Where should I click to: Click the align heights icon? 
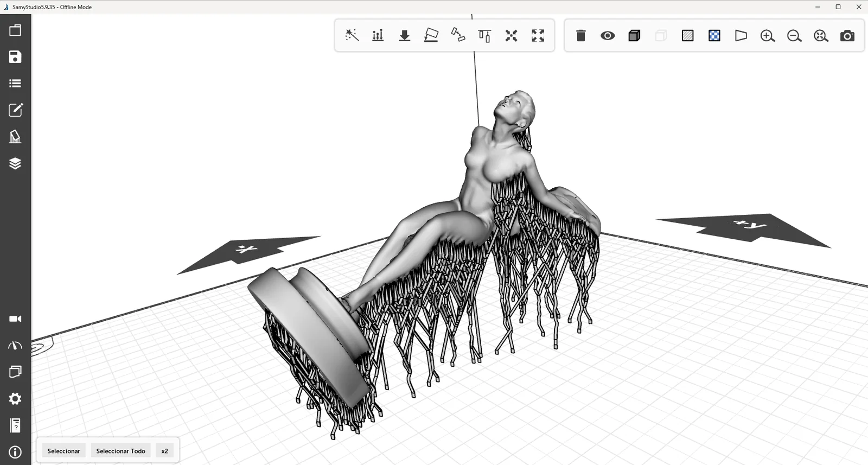click(x=484, y=36)
